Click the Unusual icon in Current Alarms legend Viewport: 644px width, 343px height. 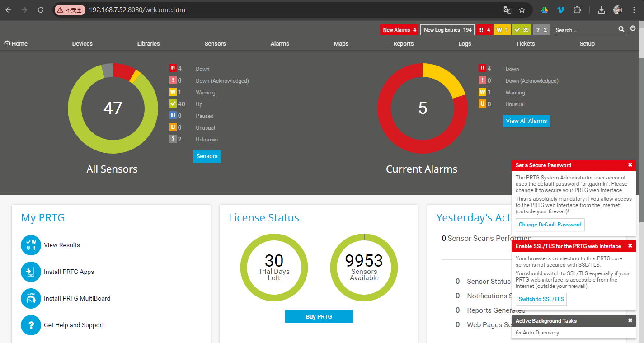click(x=482, y=104)
